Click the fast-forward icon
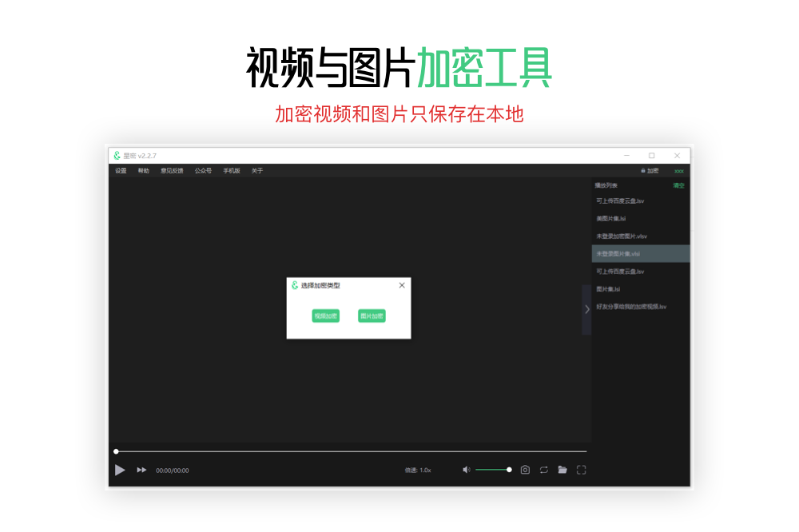799x532 pixels. [x=141, y=470]
